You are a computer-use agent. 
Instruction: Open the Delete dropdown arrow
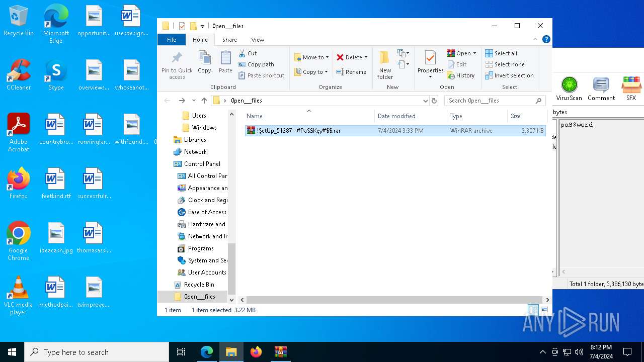366,58
